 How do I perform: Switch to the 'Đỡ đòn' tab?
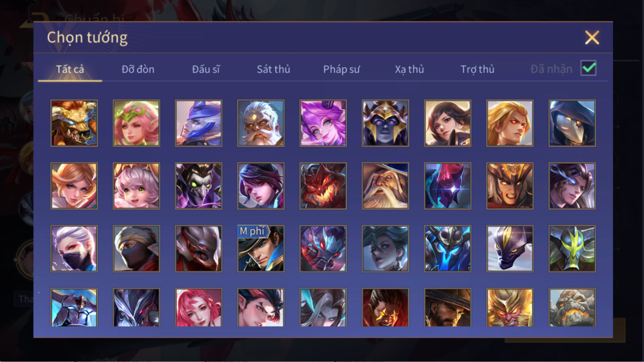tap(138, 69)
